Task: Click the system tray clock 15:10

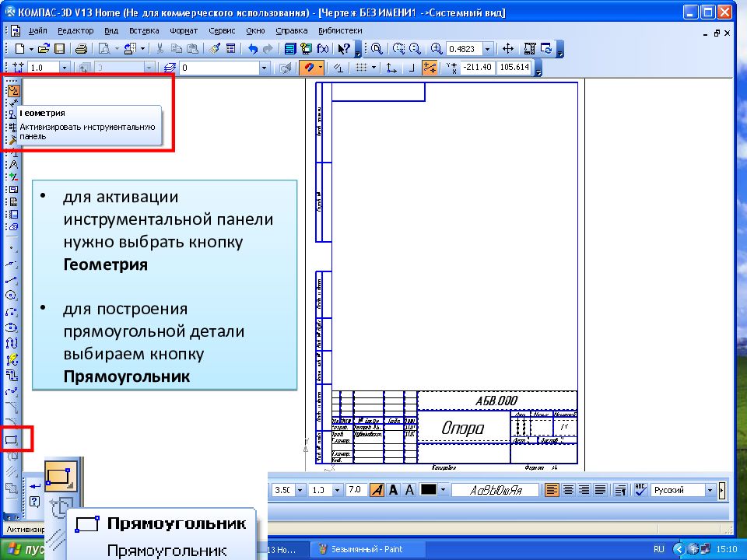Action: click(727, 549)
